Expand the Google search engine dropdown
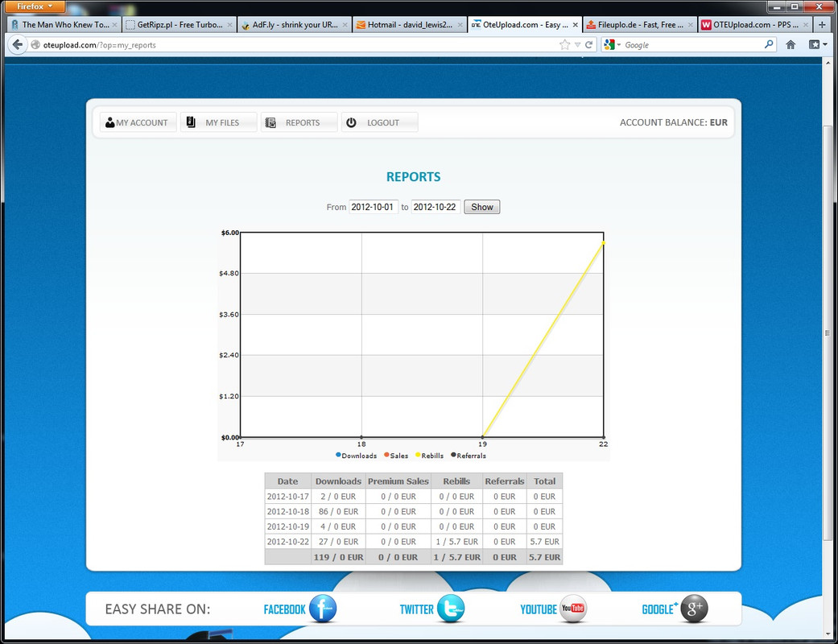Screen dimensions: 838x644 point(612,45)
